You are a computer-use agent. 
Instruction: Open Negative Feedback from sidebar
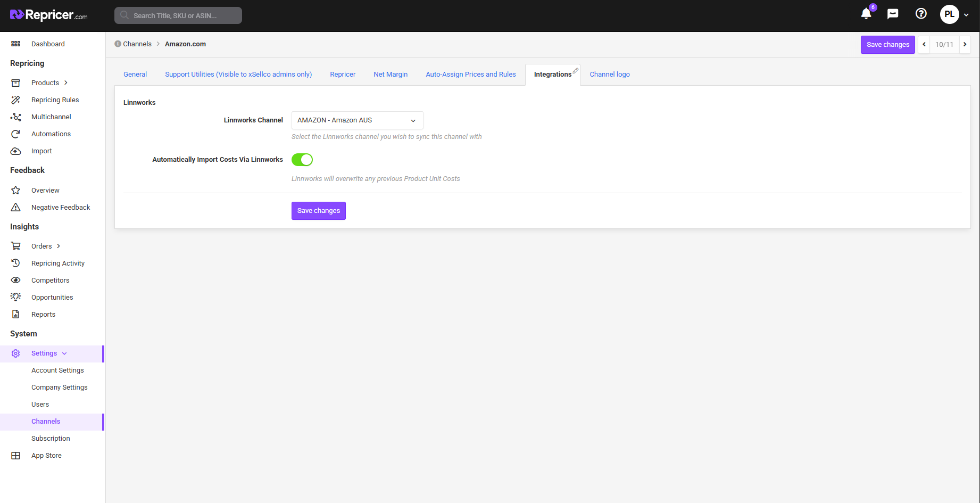(61, 208)
